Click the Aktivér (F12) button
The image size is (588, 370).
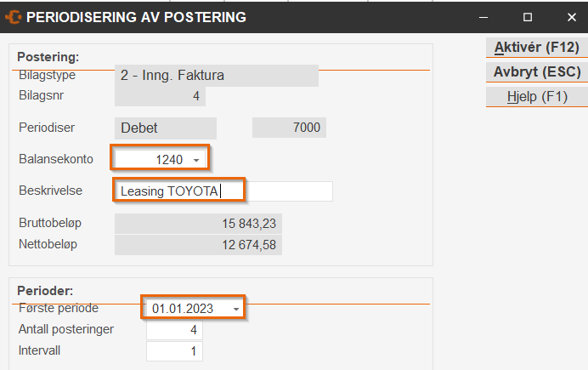coord(536,48)
